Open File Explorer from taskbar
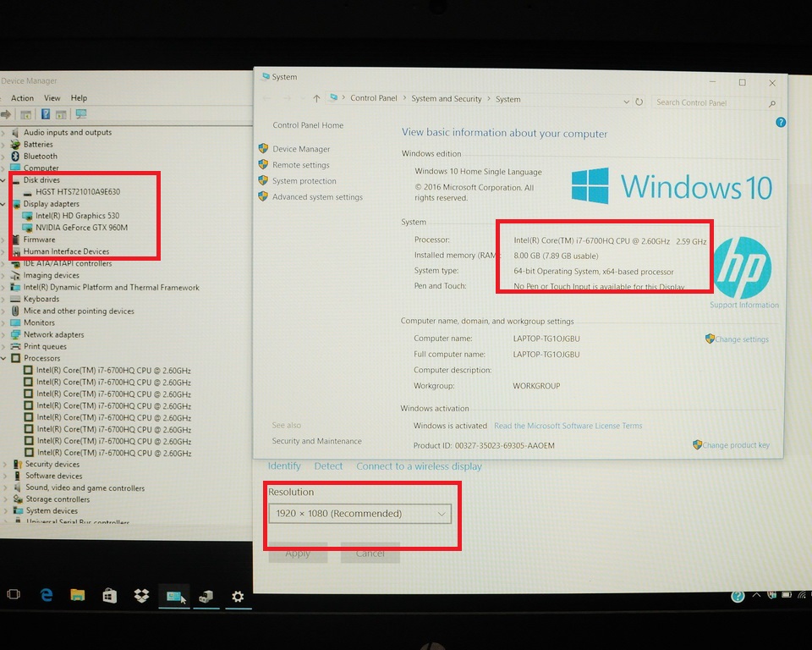 (x=78, y=596)
